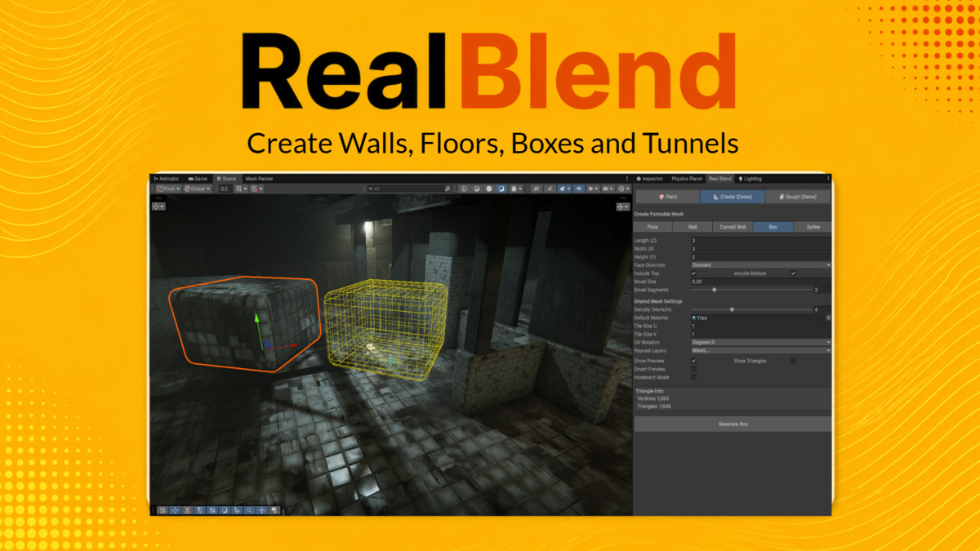The width and height of the screenshot is (980, 551).
Task: Toggle scene visibility eye icon
Action: 579,189
